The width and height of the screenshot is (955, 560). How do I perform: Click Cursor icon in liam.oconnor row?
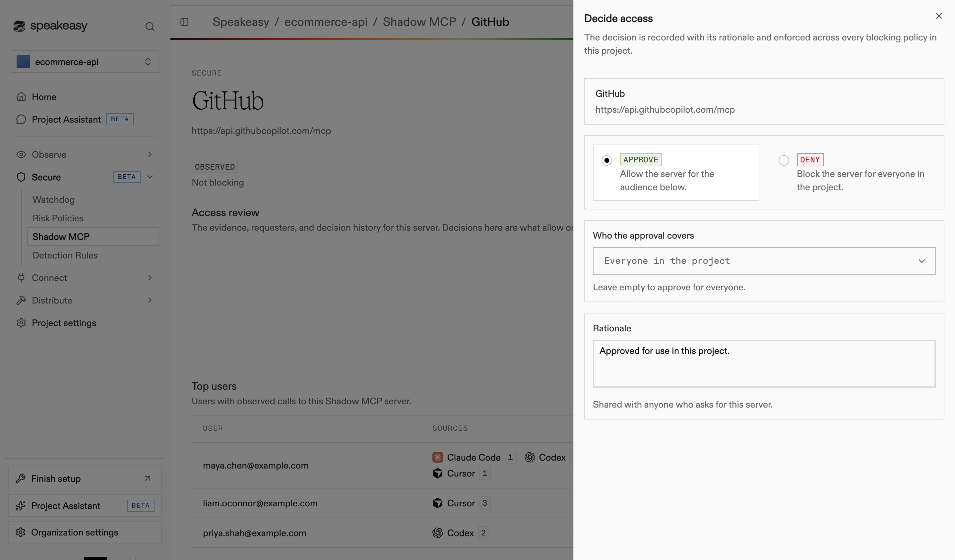(x=438, y=503)
